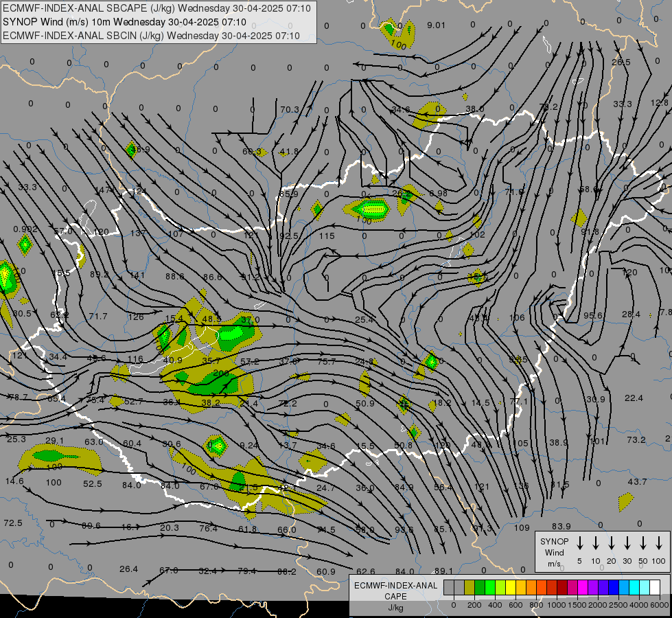Click the J/kg unit label in legend

pos(395,608)
